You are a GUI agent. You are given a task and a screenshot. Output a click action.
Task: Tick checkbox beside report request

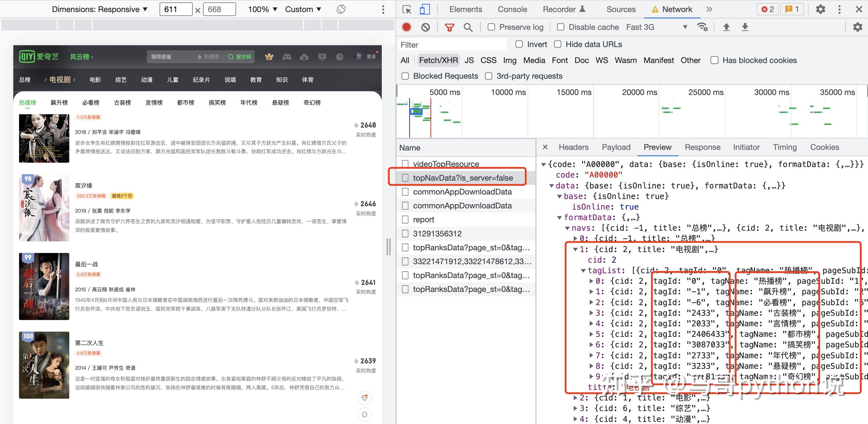click(405, 220)
